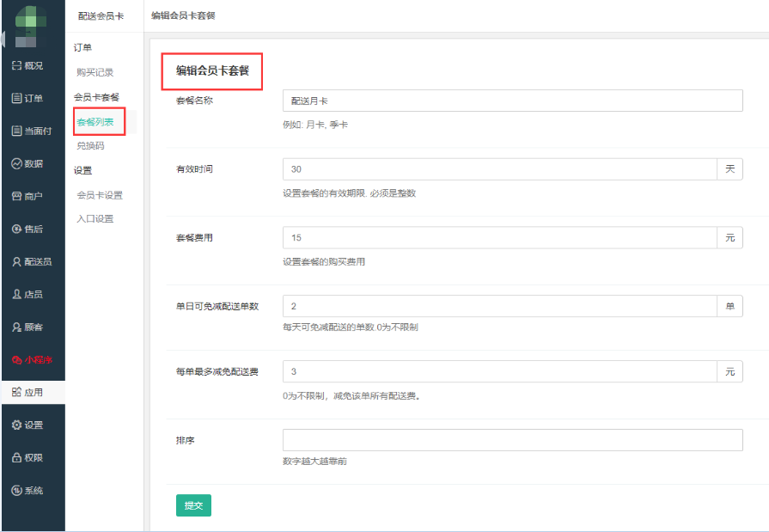Focus the 单日可免减配送单数 input

pos(500,306)
